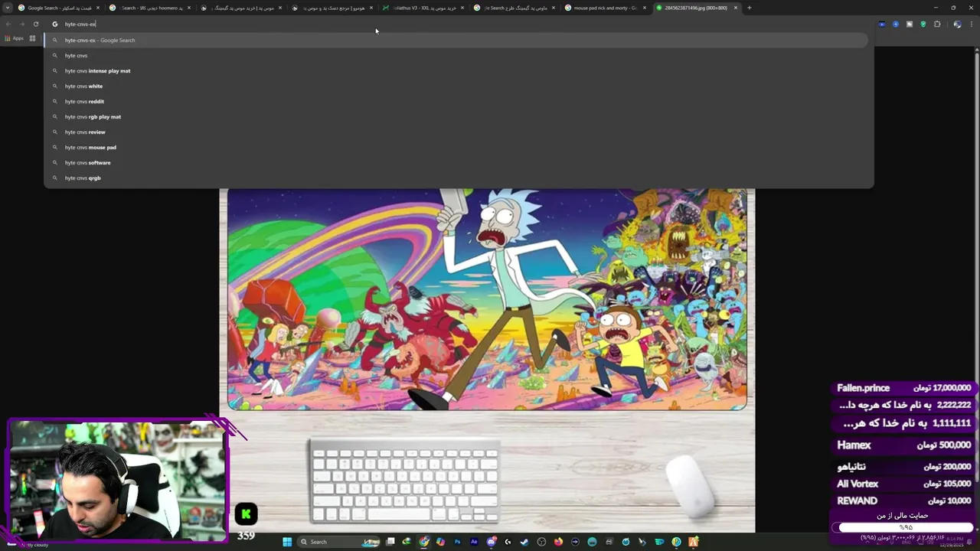
Task: Close the 2845623871496.jpg tab
Action: 736,8
